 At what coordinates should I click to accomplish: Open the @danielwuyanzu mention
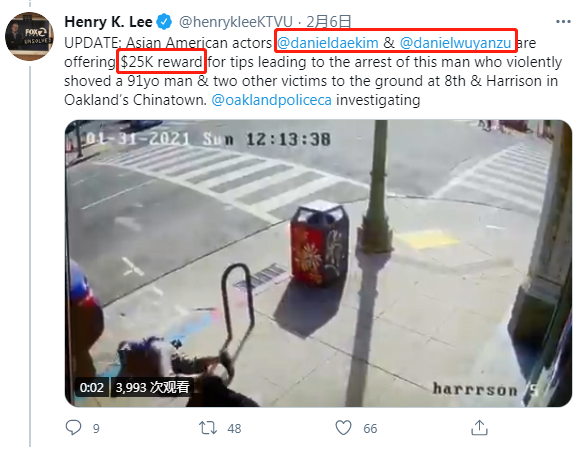pos(455,43)
